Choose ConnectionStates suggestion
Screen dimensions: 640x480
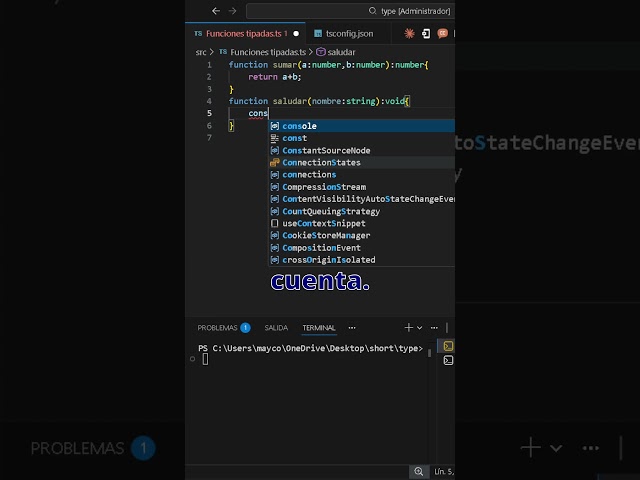click(361, 162)
